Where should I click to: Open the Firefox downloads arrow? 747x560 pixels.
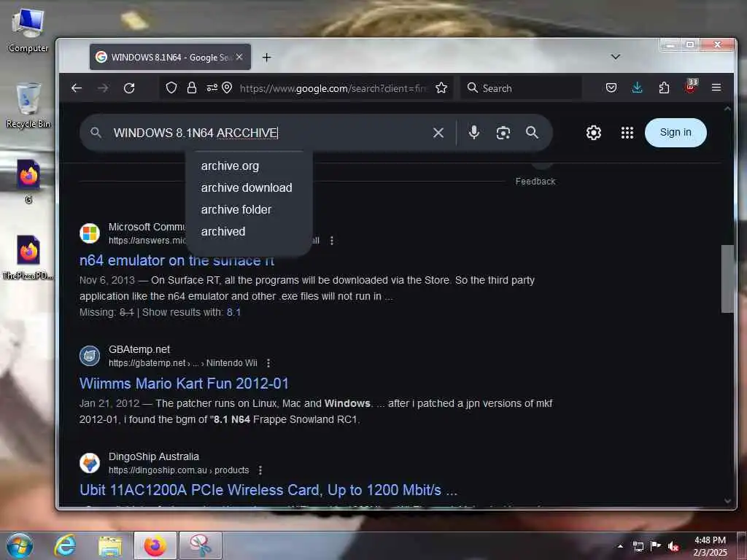(637, 87)
